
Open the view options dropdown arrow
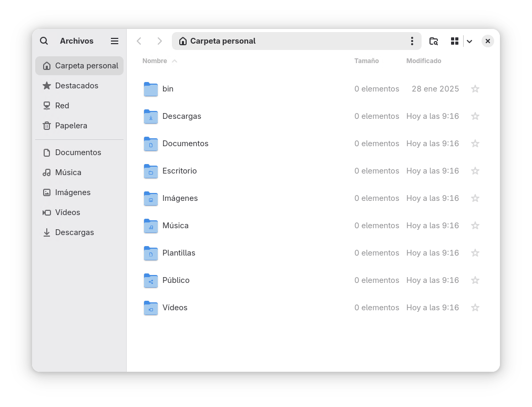pyautogui.click(x=469, y=40)
